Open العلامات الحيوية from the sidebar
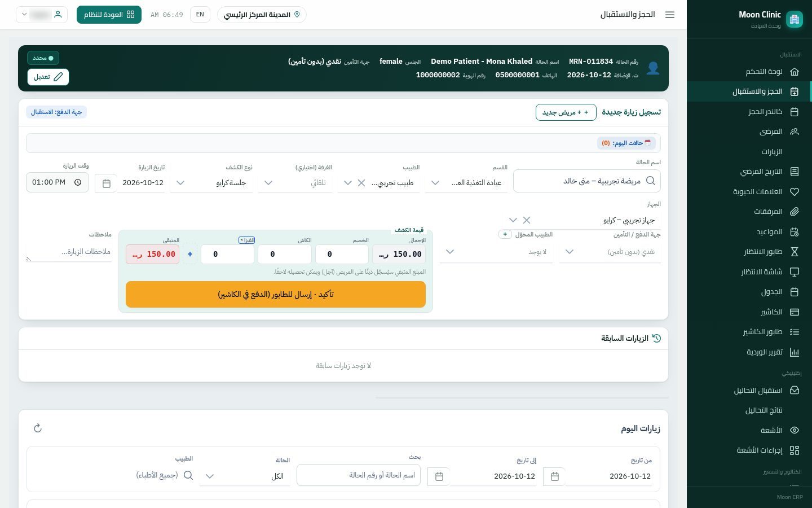This screenshot has width=812, height=508. pyautogui.click(x=749, y=192)
